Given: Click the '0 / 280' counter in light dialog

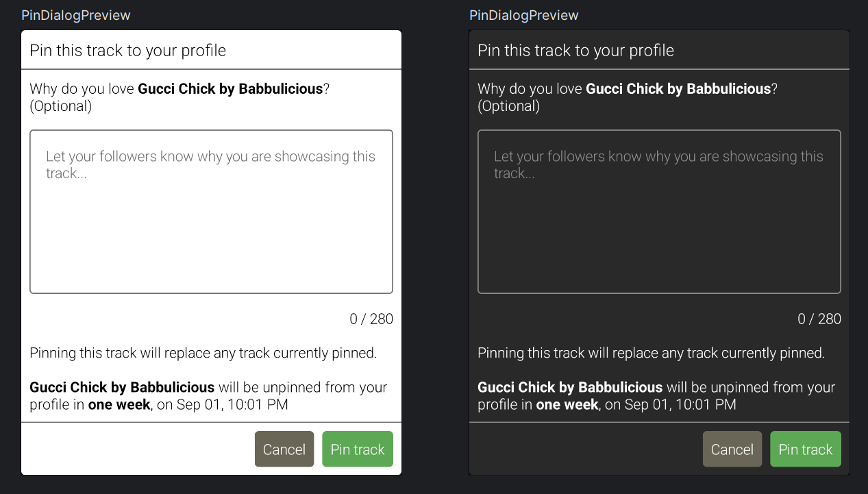Looking at the screenshot, I should click(371, 319).
